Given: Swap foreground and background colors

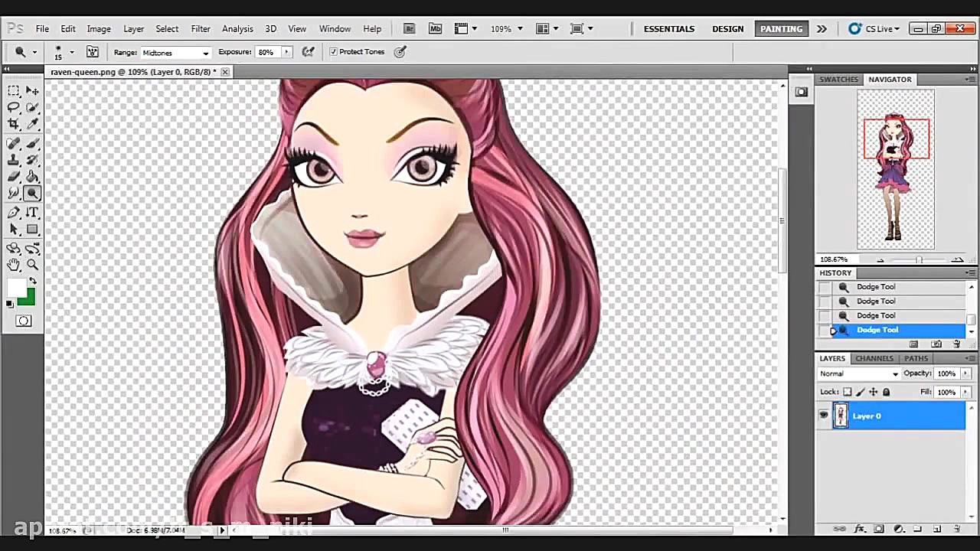Looking at the screenshot, I should click(x=32, y=282).
